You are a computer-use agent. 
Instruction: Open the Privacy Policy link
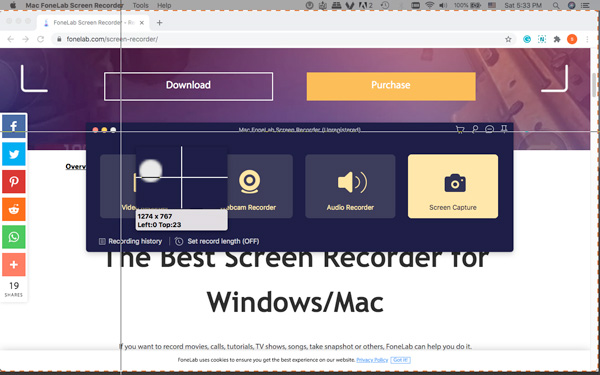(372, 360)
